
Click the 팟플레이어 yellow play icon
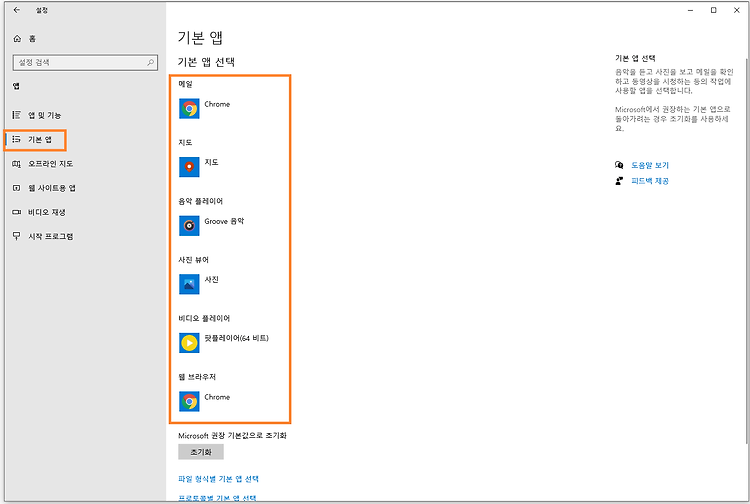189,343
